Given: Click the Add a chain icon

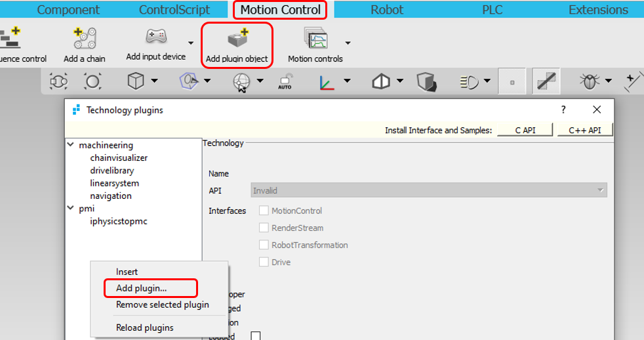Looking at the screenshot, I should pos(85,39).
